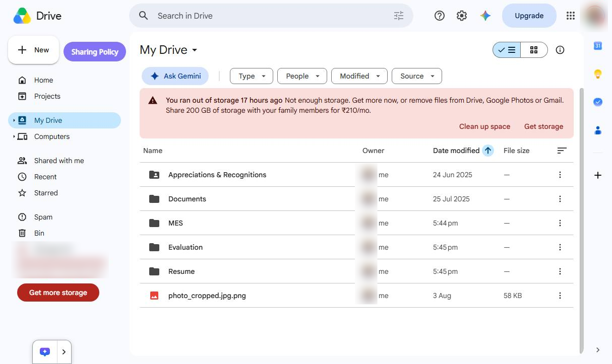The image size is (612, 364).
Task: Click the Search in Drive field
Action: 271,16
